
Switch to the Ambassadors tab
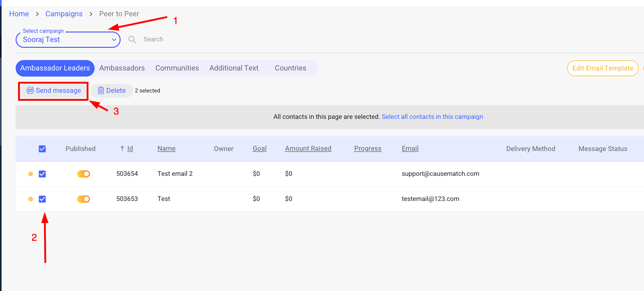point(122,68)
